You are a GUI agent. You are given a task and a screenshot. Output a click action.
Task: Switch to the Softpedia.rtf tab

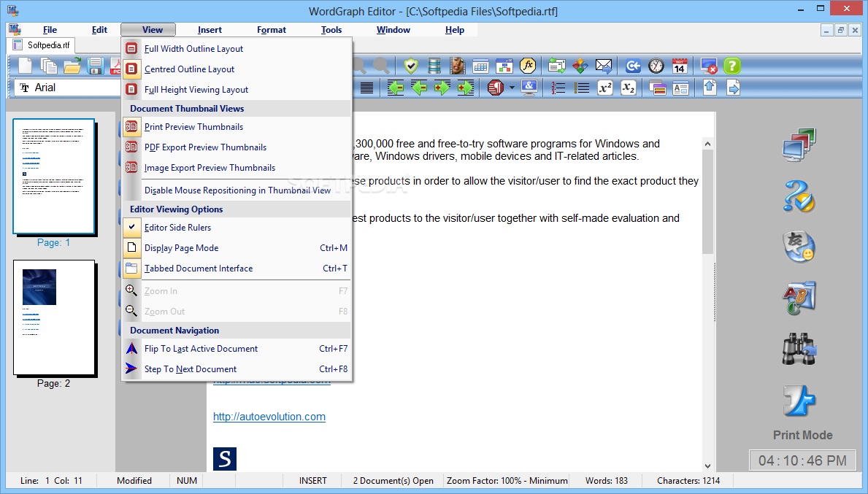tap(42, 45)
